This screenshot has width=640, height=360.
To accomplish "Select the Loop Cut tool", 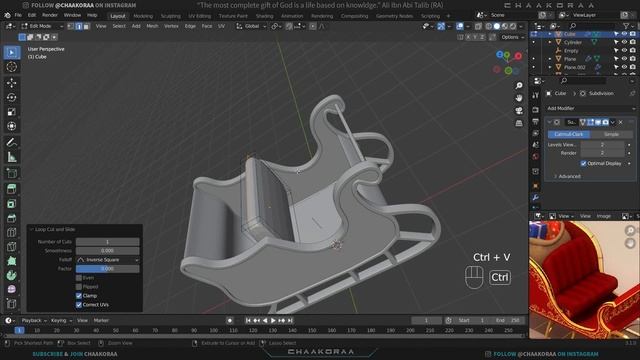I will pyautogui.click(x=11, y=232).
